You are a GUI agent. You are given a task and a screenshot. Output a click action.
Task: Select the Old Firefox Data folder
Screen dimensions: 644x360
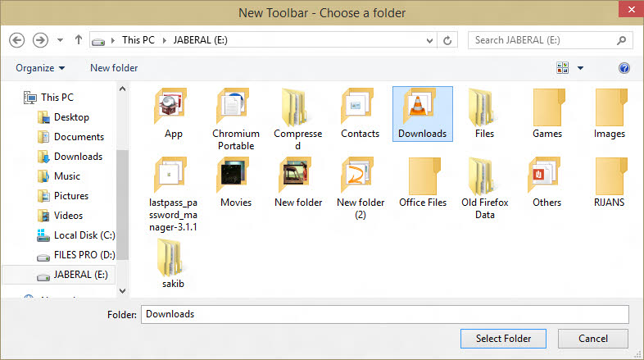(x=481, y=175)
